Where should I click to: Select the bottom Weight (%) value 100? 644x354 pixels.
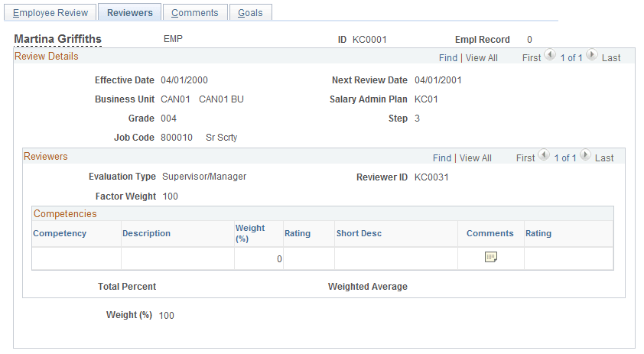point(166,316)
